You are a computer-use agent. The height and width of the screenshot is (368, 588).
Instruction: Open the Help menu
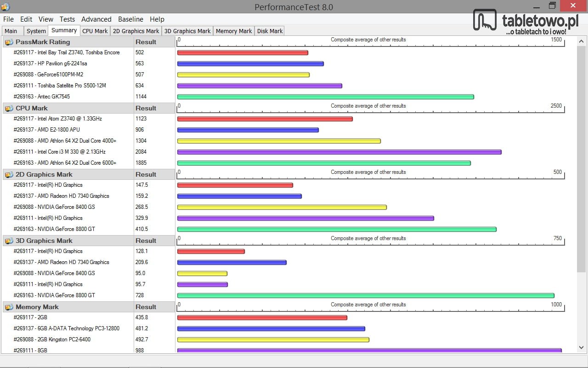click(157, 19)
